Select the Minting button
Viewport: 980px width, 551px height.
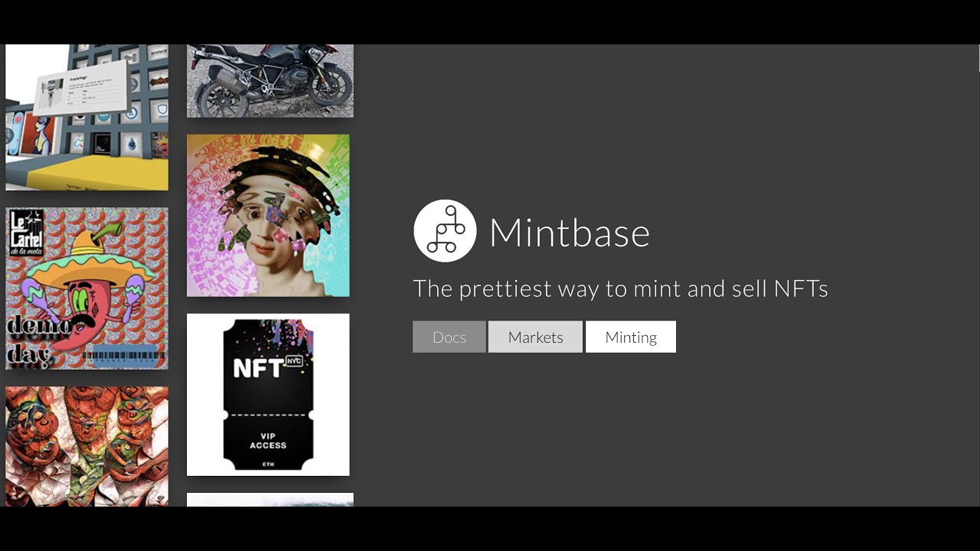(x=631, y=337)
